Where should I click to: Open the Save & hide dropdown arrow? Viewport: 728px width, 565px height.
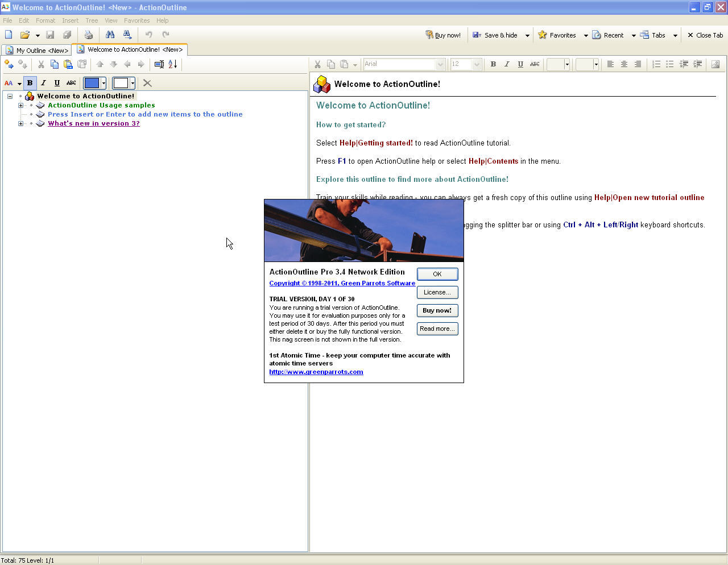click(x=527, y=35)
